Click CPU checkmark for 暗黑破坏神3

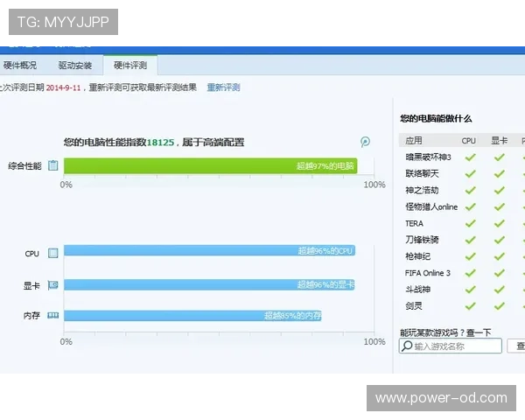click(471, 157)
